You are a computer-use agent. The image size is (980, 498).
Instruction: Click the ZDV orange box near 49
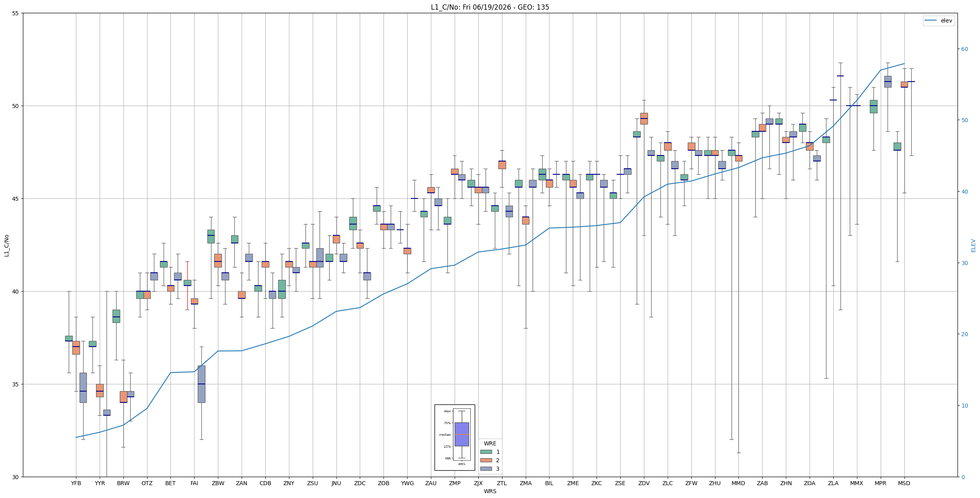(644, 118)
